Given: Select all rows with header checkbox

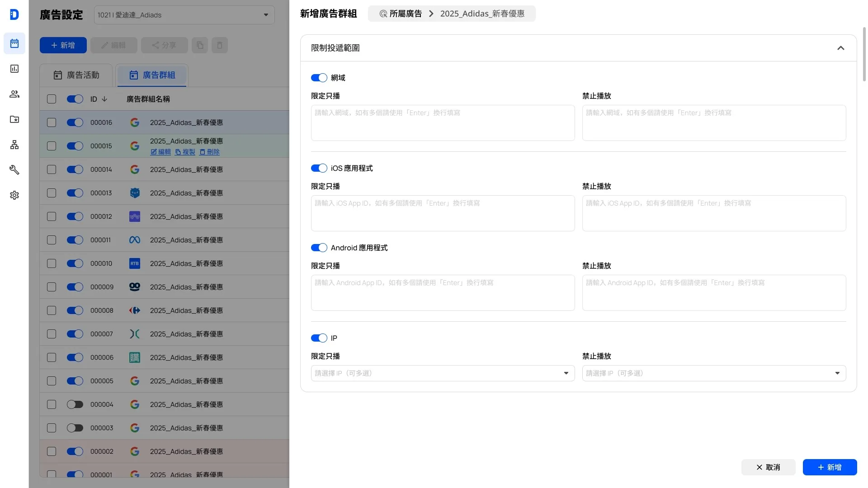Looking at the screenshot, I should click(x=52, y=99).
